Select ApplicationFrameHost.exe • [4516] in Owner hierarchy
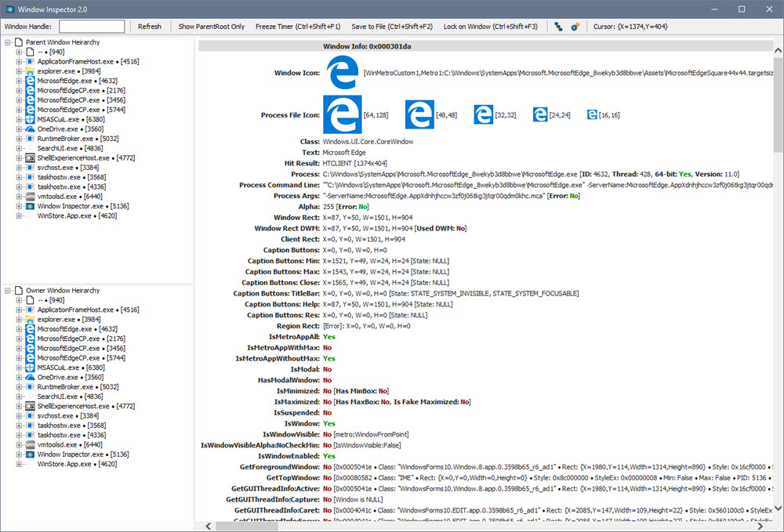This screenshot has width=784, height=532. (x=88, y=309)
